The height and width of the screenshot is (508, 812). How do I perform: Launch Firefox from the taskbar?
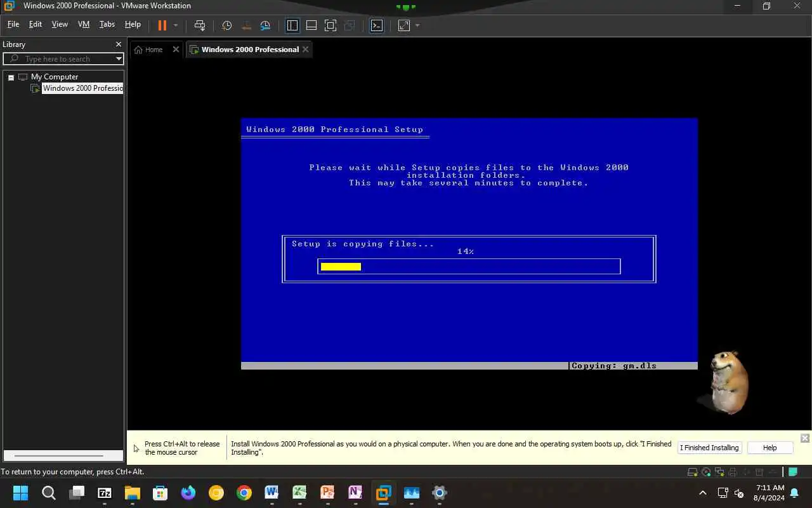pos(188,493)
